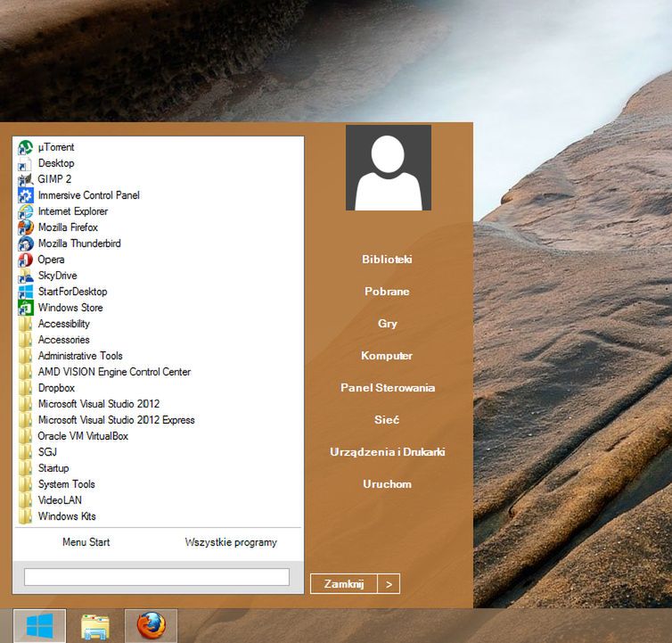Click the Accessibility folder icon
Image resolution: width=672 pixels, height=643 pixels.
click(x=25, y=324)
